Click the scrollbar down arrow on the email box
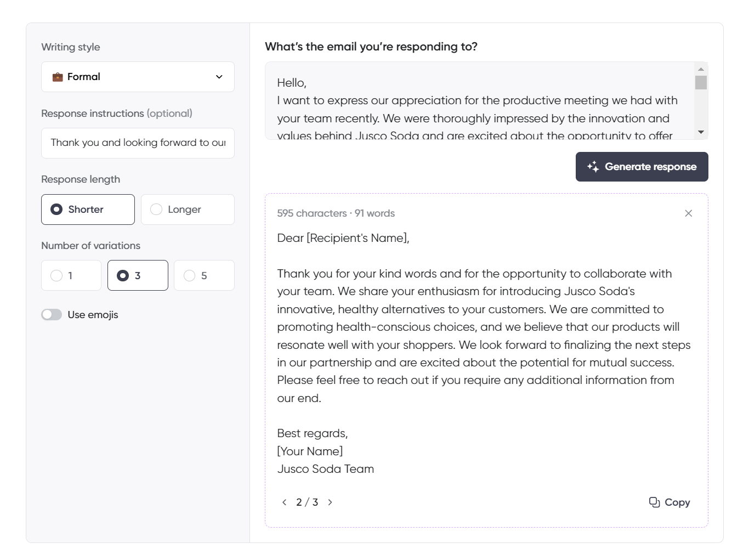 point(702,132)
